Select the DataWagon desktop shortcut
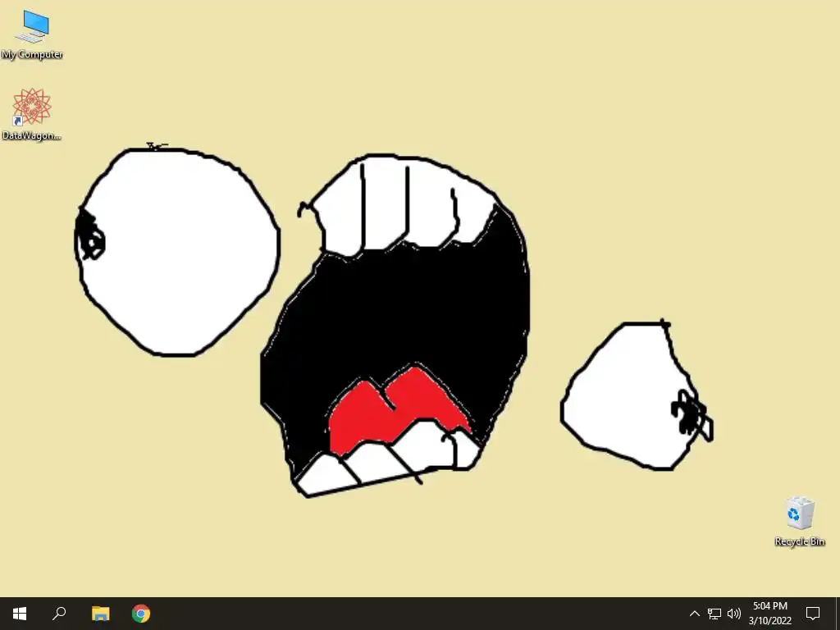 pos(32,115)
